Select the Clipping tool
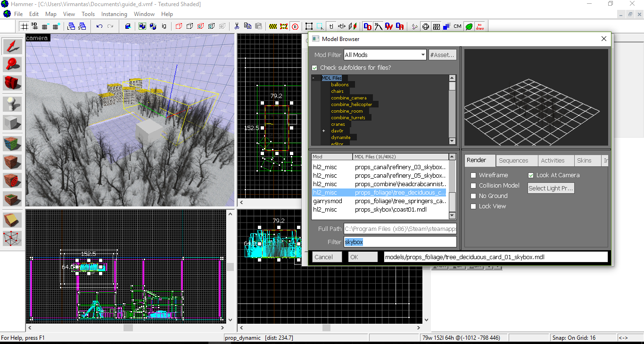The width and height of the screenshot is (644, 344). (12, 220)
